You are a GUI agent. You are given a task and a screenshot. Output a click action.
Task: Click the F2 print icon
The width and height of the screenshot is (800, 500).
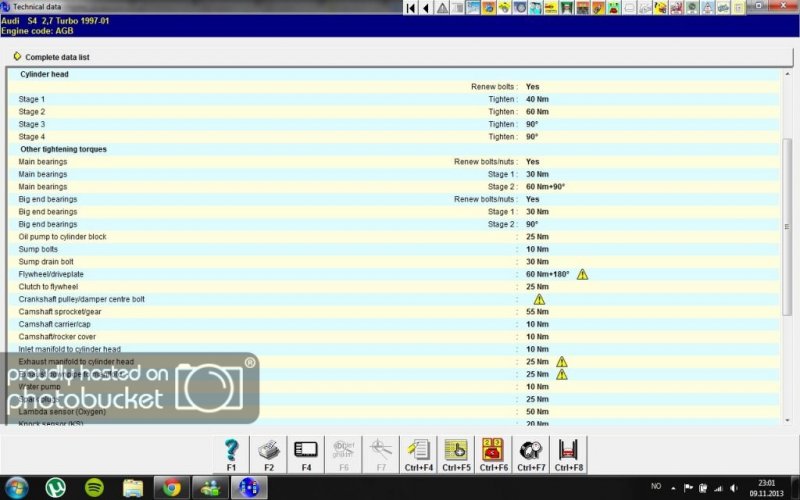point(269,449)
